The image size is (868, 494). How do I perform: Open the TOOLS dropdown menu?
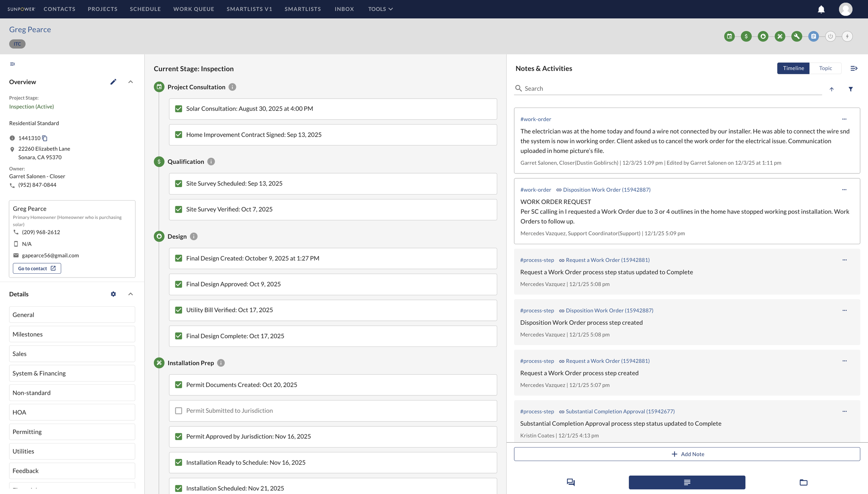[380, 9]
